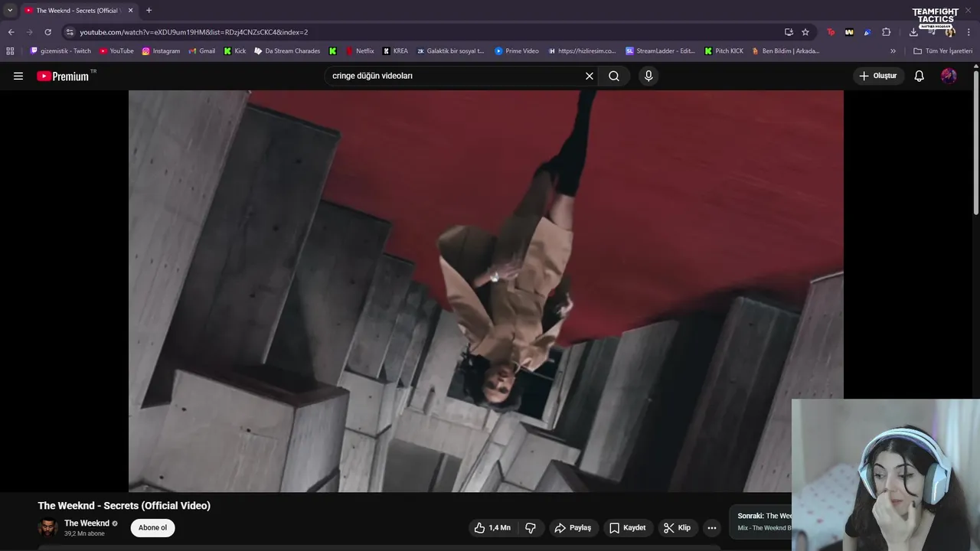Open the KREA bookmark

(x=395, y=51)
